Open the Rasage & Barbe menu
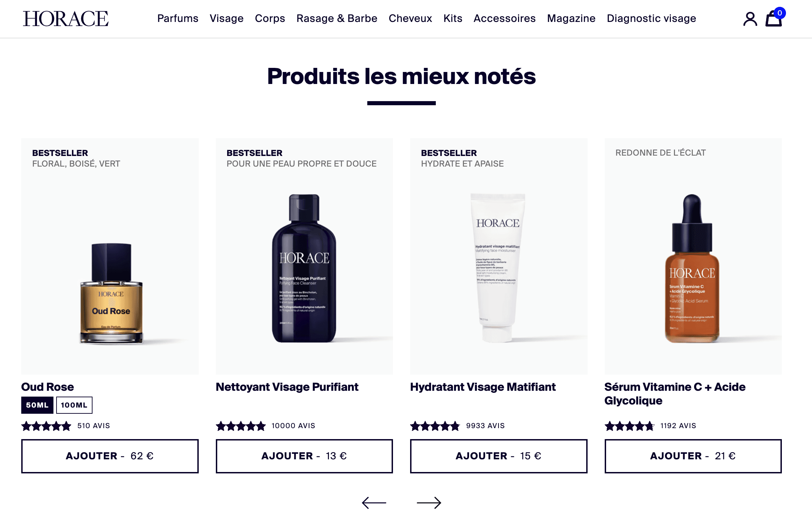The width and height of the screenshot is (812, 520). coord(337,18)
